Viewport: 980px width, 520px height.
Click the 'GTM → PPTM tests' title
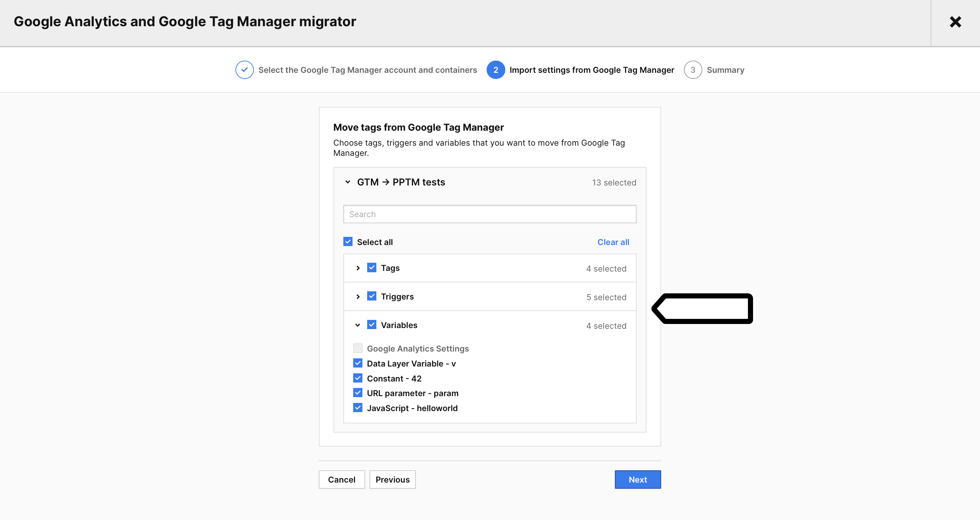401,182
